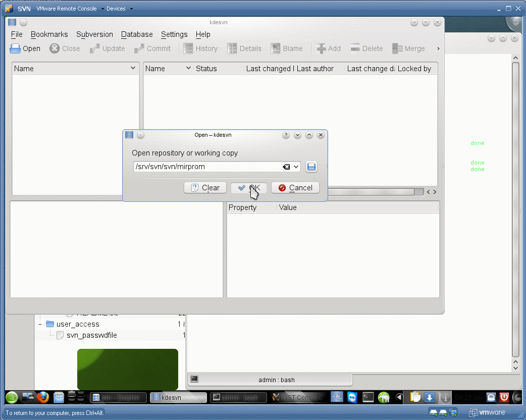This screenshot has width=526, height=420.
Task: Click the clipboard (Klipper) tray icon
Action: point(415,397)
